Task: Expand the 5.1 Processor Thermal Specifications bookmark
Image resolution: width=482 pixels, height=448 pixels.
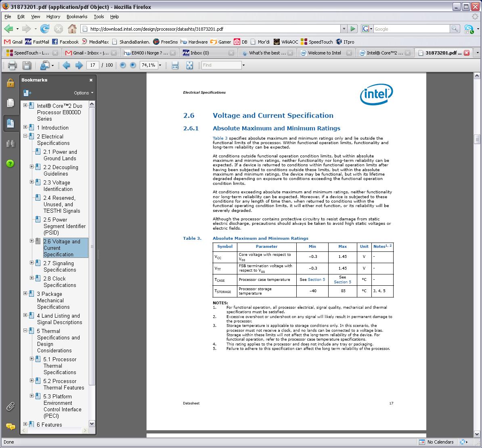Action: click(x=31, y=358)
